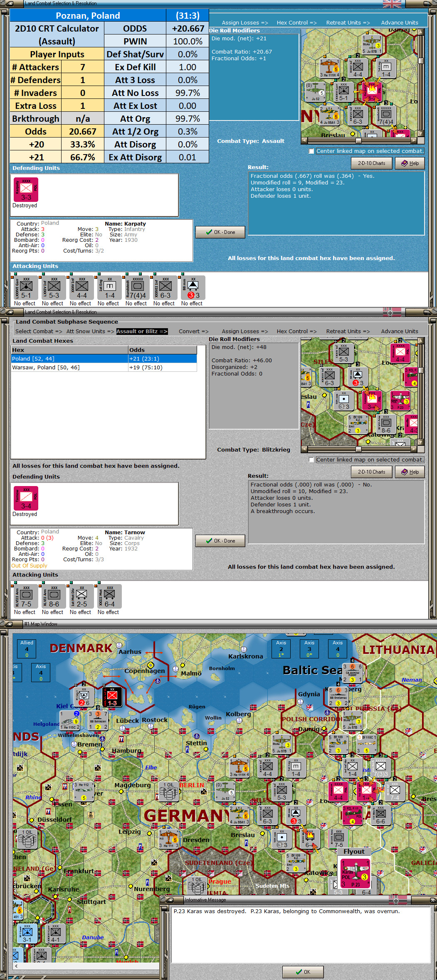Image resolution: width=437 pixels, height=980 pixels.
Task: Click the He 115C naval air unit
Action: [70, 720]
